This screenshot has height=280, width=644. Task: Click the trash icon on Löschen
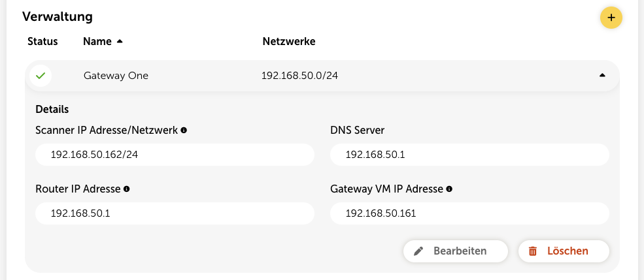click(x=533, y=251)
